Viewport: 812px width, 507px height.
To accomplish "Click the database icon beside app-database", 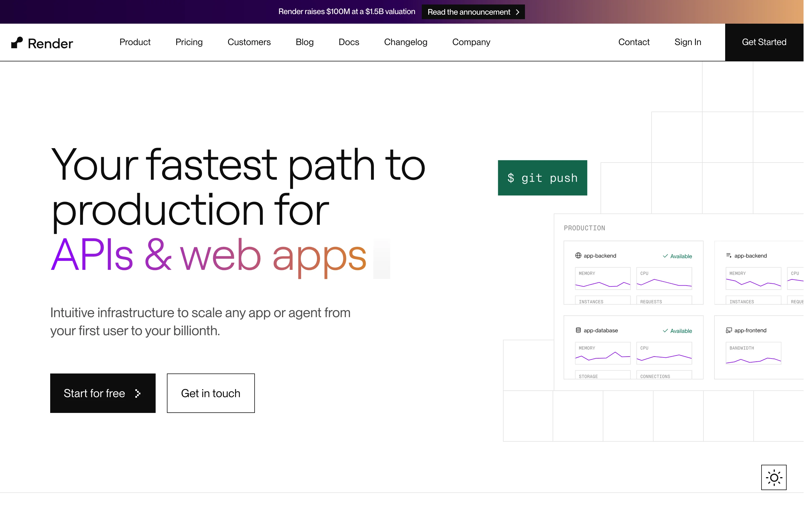I will 578,330.
